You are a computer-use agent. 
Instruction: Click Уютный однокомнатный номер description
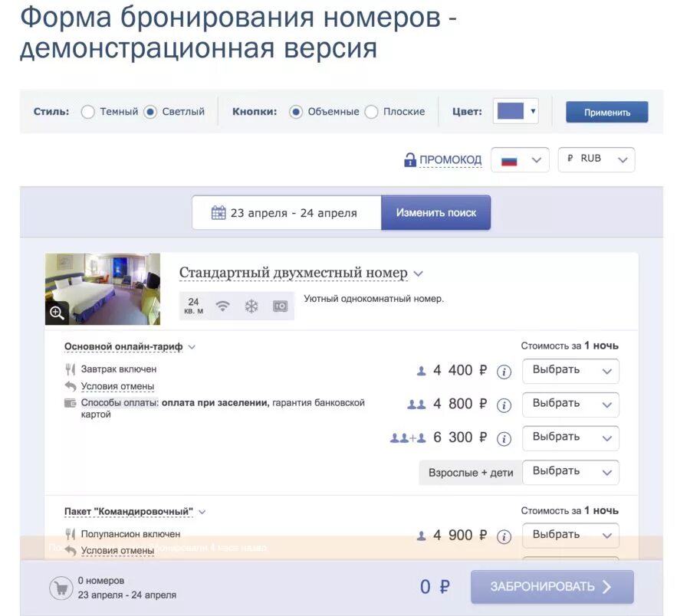[373, 299]
